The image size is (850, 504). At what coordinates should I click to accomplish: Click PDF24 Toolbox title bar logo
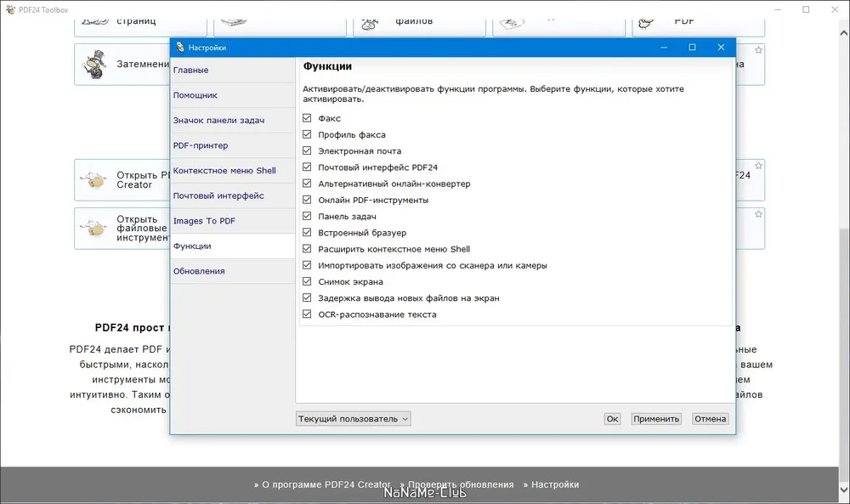tap(10, 9)
